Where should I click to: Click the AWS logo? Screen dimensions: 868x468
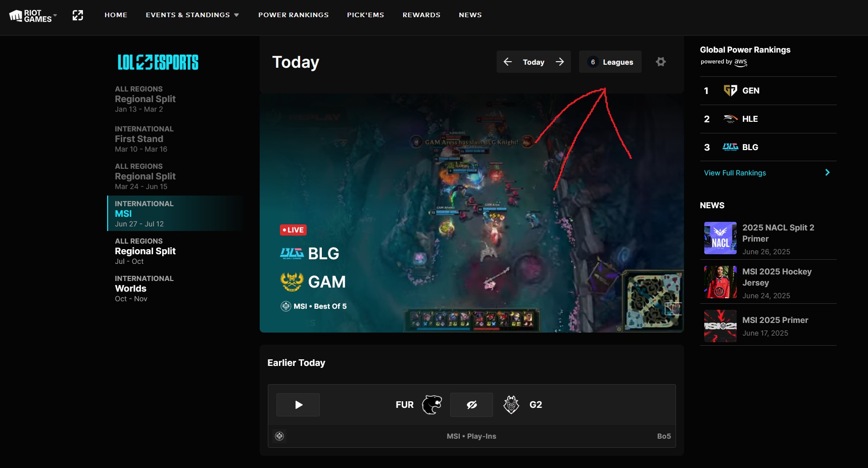741,62
